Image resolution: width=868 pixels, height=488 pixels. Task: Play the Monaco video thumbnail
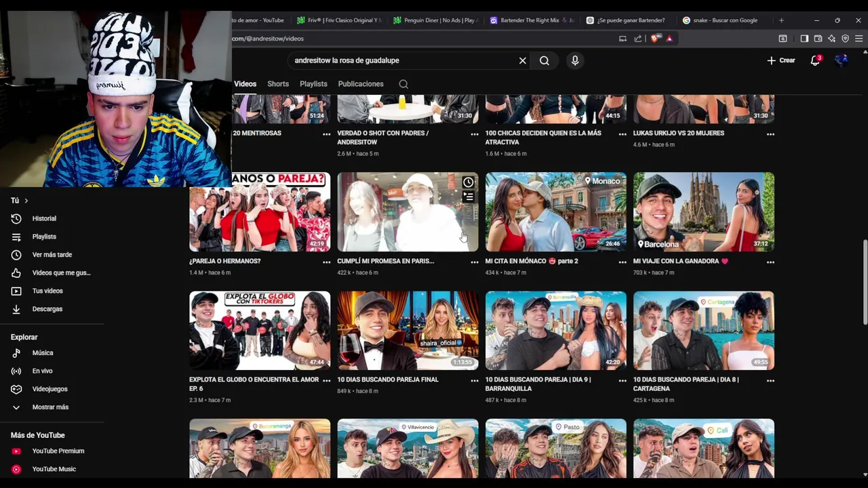(555, 211)
